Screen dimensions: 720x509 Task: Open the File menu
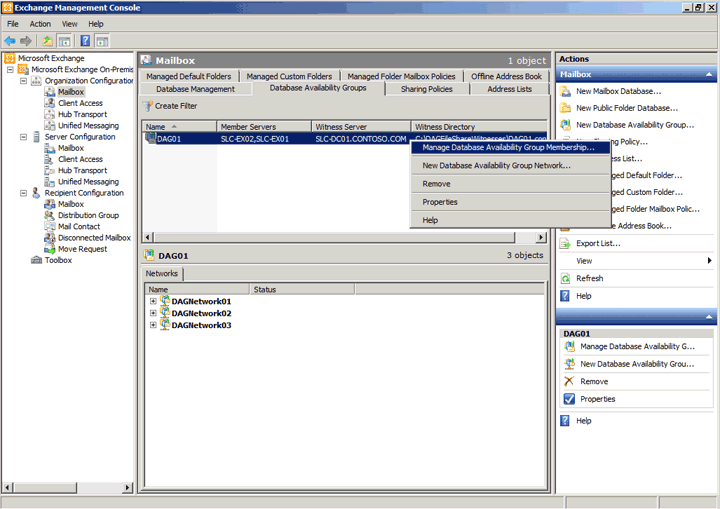click(x=13, y=24)
